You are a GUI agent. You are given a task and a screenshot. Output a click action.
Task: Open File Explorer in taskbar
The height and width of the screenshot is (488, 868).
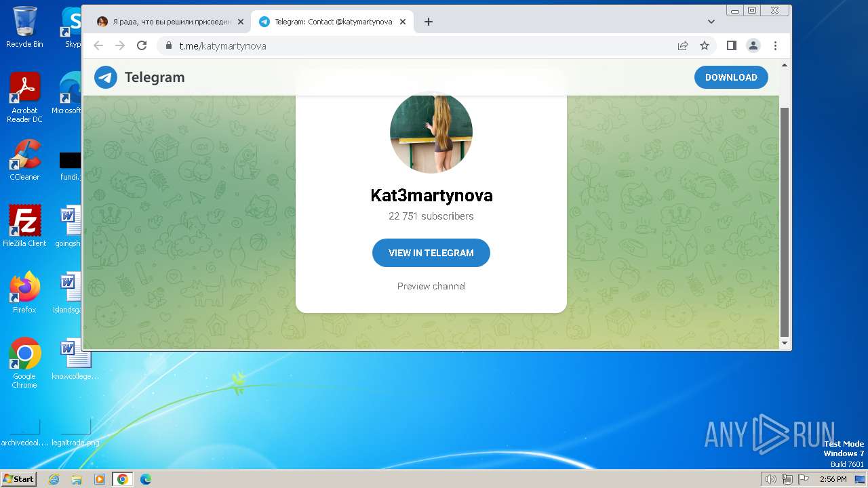77,479
